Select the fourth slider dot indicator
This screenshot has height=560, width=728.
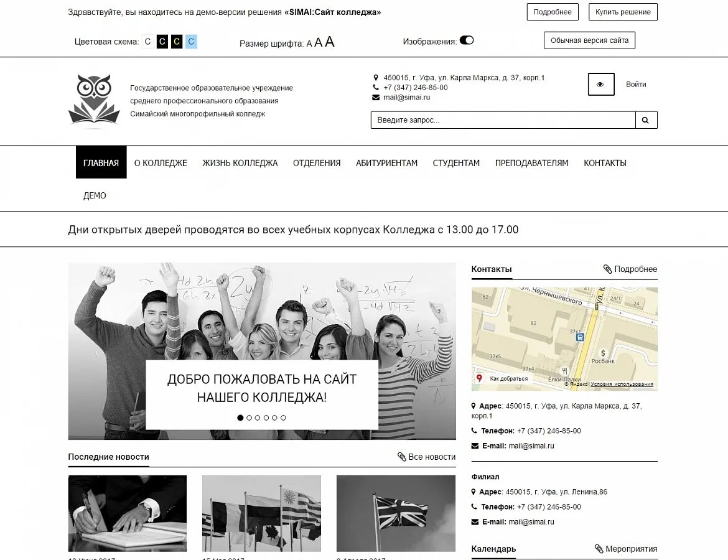tap(266, 418)
